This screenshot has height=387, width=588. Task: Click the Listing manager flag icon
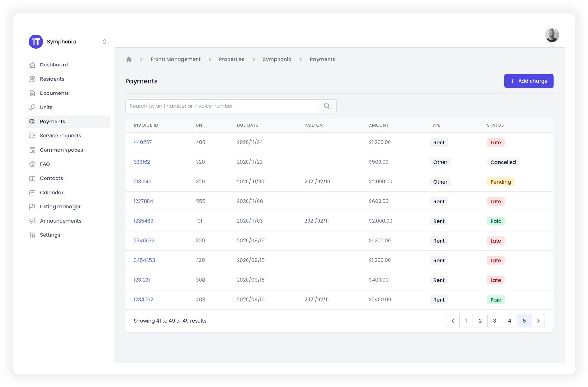pos(32,207)
